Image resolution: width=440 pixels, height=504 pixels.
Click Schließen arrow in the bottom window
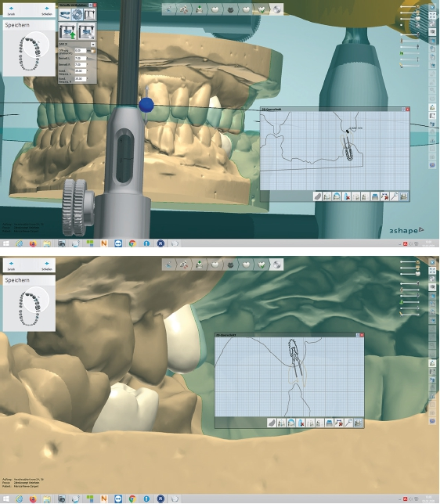pos(47,265)
